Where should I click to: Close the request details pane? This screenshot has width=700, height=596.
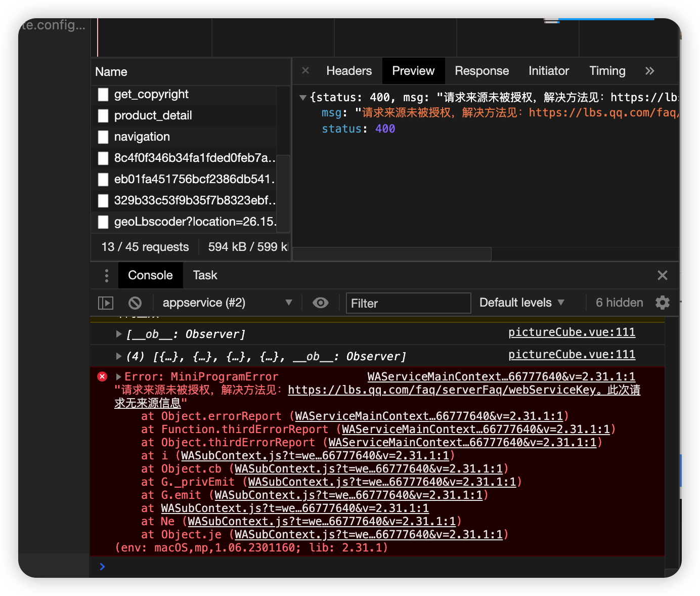pos(305,71)
